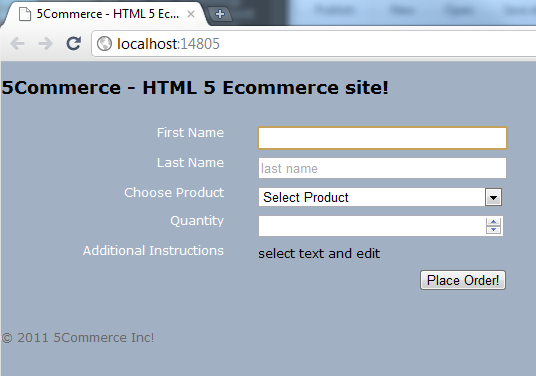Focus the localhost:14805 address bar

pyautogui.click(x=314, y=44)
